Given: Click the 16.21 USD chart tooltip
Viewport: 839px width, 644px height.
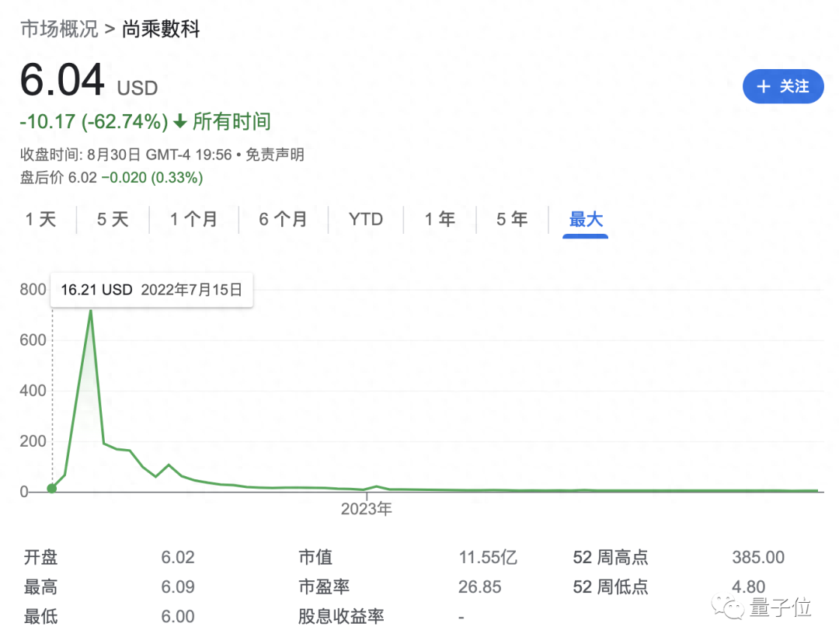Looking at the screenshot, I should coord(151,291).
